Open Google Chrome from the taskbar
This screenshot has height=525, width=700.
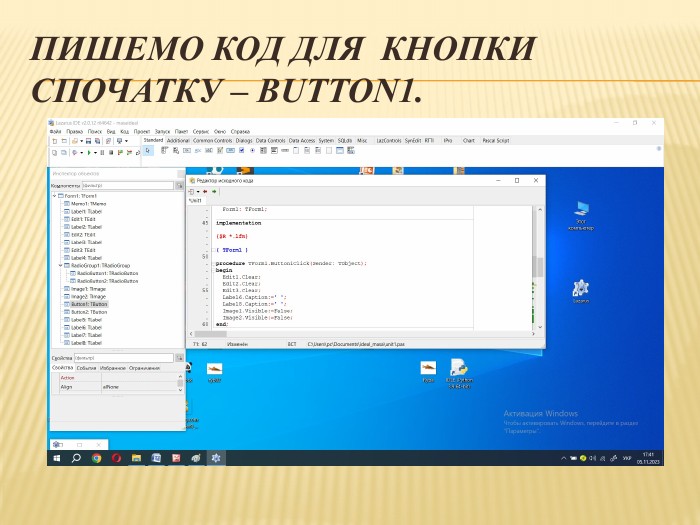coord(96,458)
